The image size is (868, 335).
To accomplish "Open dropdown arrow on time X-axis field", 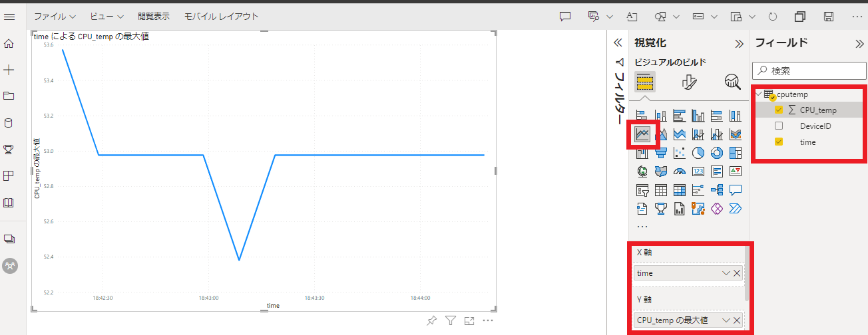I will point(726,273).
